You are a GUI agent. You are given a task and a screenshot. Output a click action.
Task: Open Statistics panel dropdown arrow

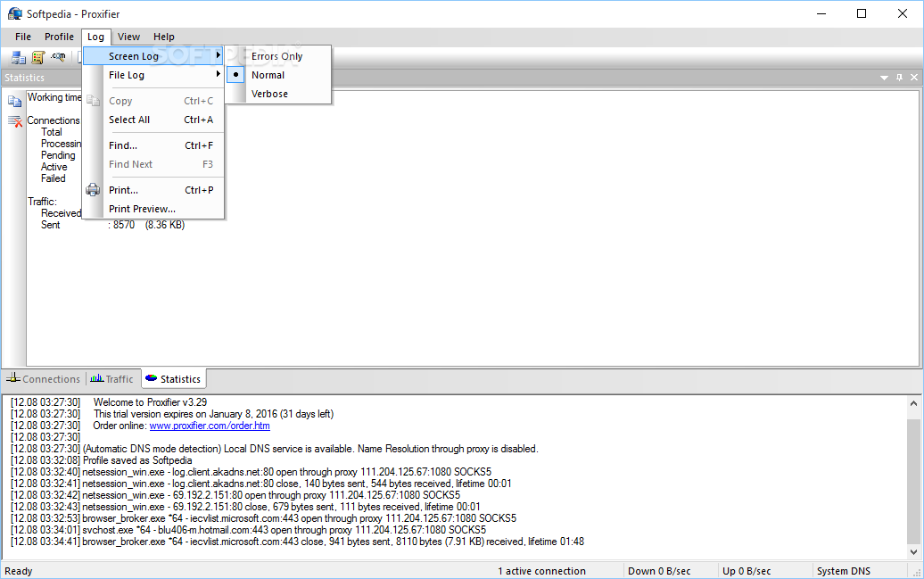[x=884, y=78]
